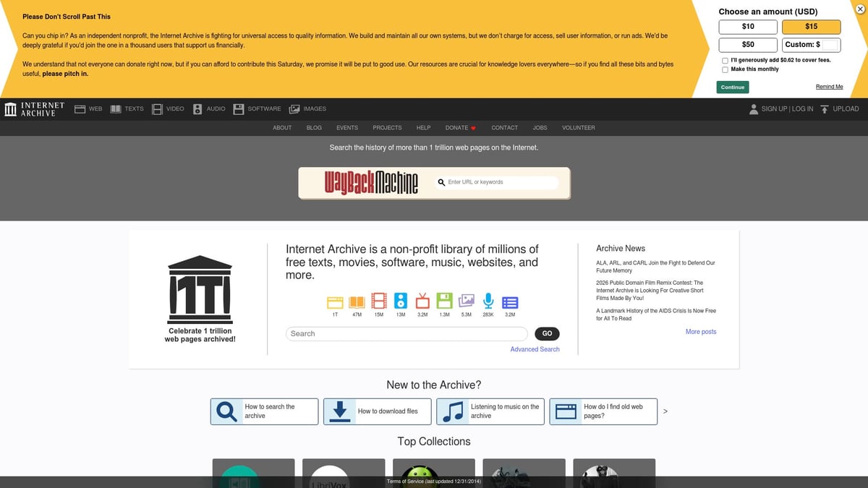Check the box to add $0.62 for fees
The width and height of the screenshot is (868, 488).
[725, 60]
